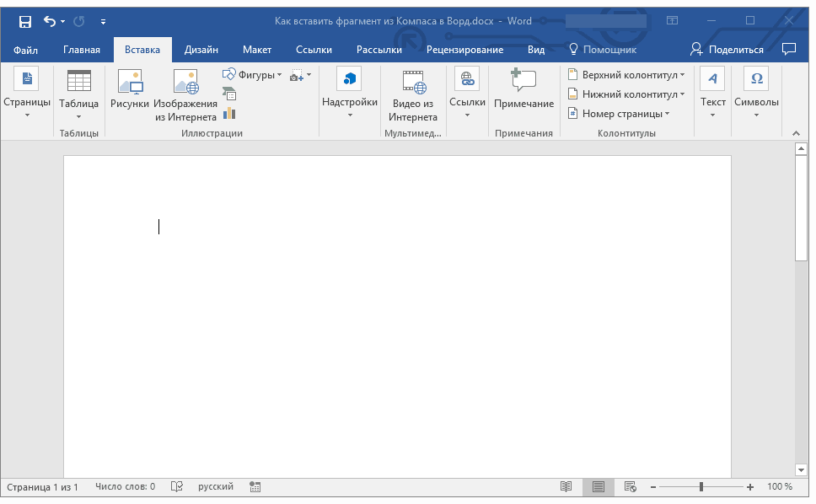
Task: Click the Save icon in quick access toolbar
Action: [25, 21]
